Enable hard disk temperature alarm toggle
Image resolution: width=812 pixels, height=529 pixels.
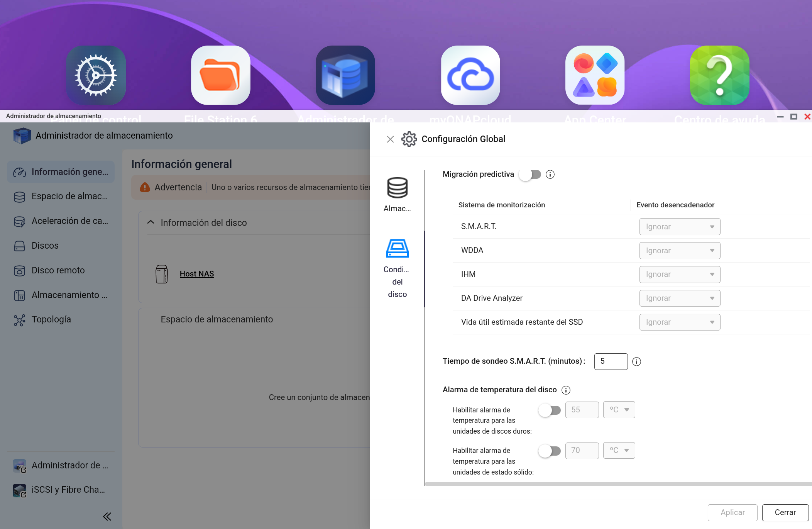point(550,410)
